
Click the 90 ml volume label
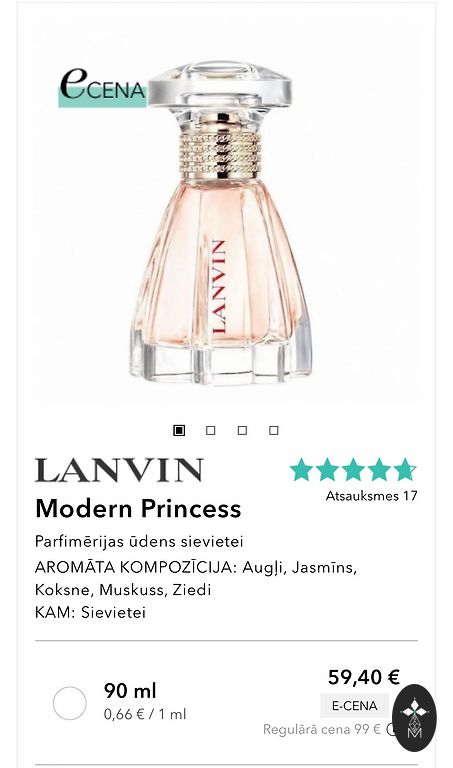tap(130, 691)
